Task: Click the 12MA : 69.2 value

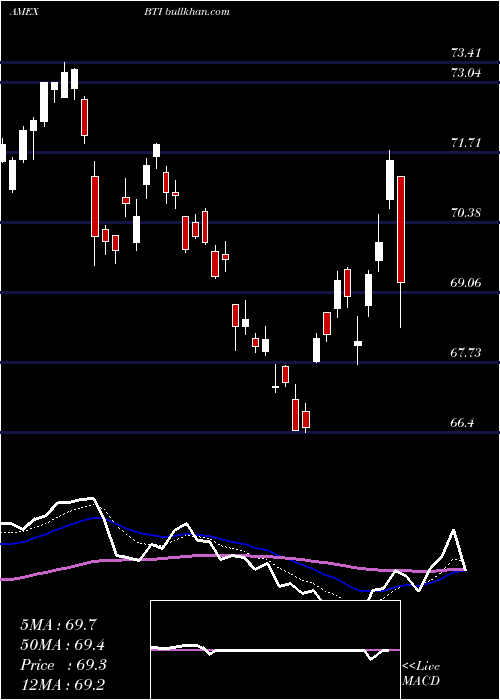Action: click(x=63, y=684)
